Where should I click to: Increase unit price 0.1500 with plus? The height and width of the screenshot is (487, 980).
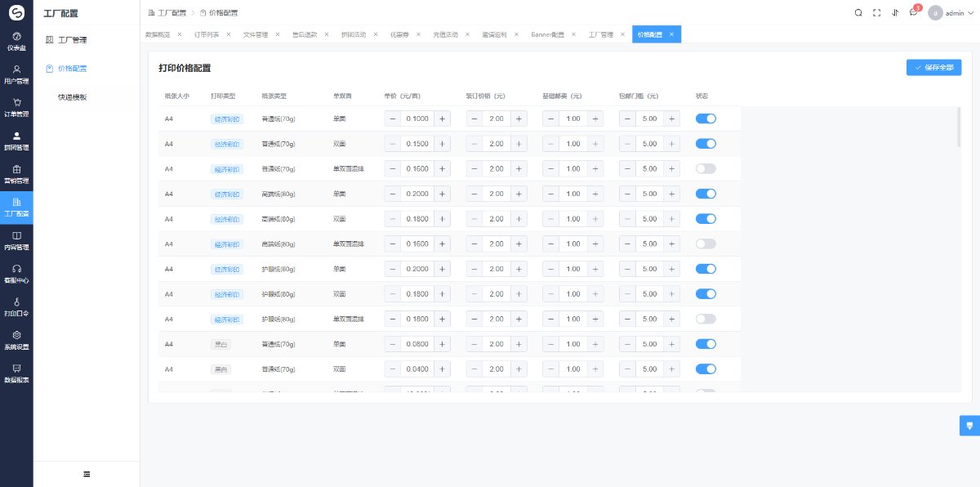[442, 144]
